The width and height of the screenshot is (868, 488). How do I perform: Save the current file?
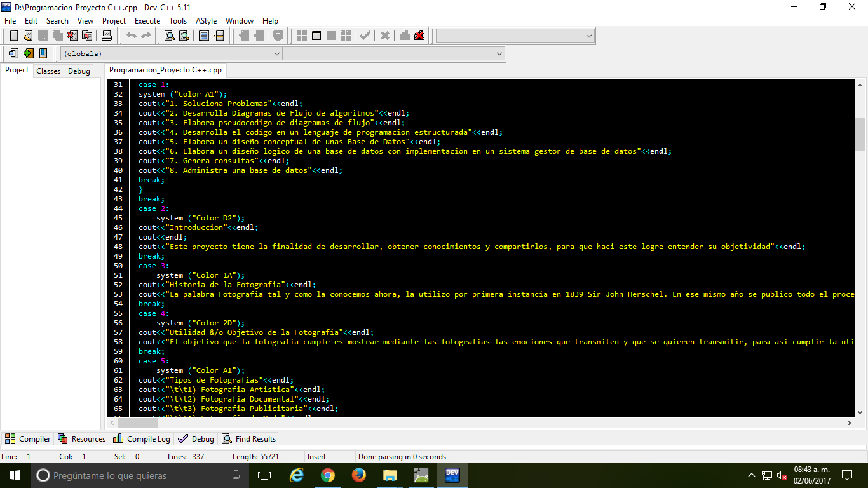click(x=43, y=36)
